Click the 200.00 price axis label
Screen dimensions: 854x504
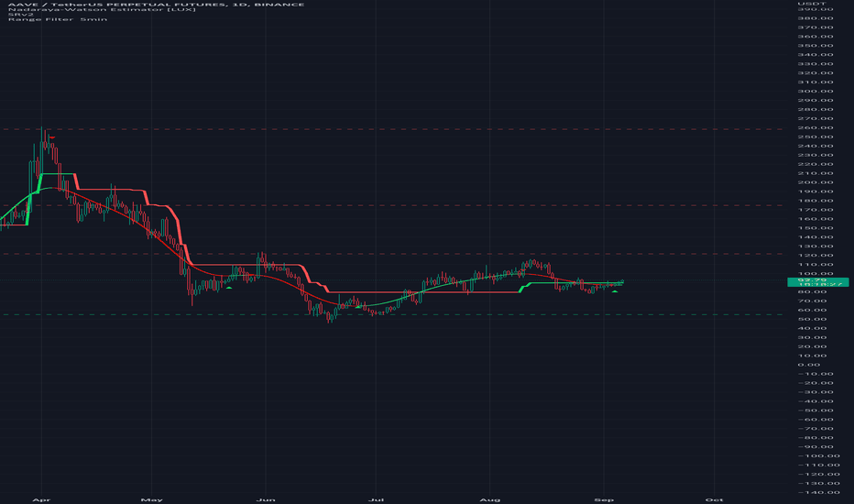pyautogui.click(x=816, y=182)
